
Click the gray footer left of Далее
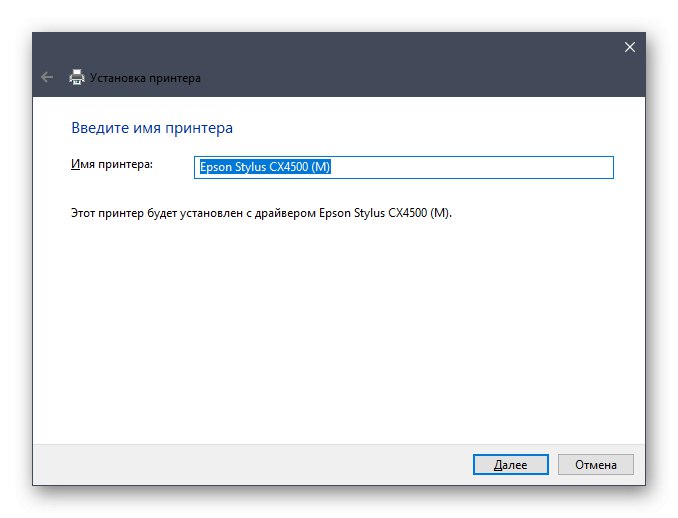click(250, 464)
